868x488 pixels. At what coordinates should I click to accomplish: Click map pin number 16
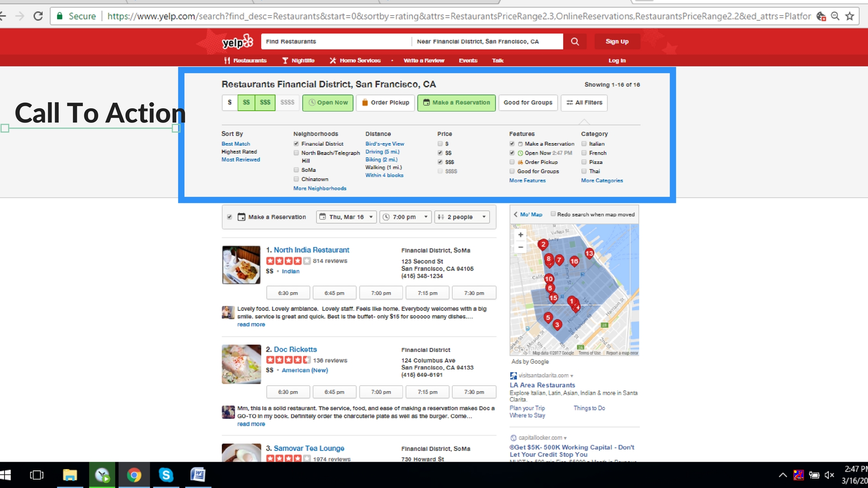click(x=574, y=261)
